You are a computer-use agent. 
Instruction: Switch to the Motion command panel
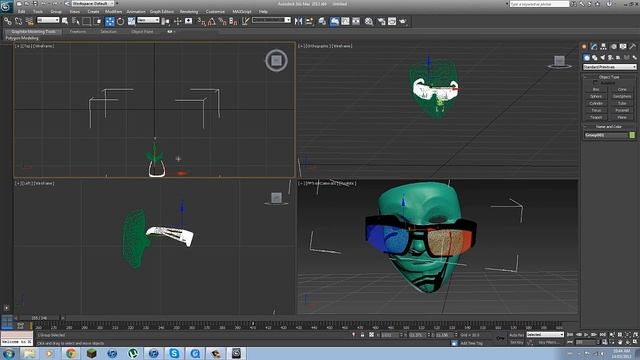pos(613,47)
